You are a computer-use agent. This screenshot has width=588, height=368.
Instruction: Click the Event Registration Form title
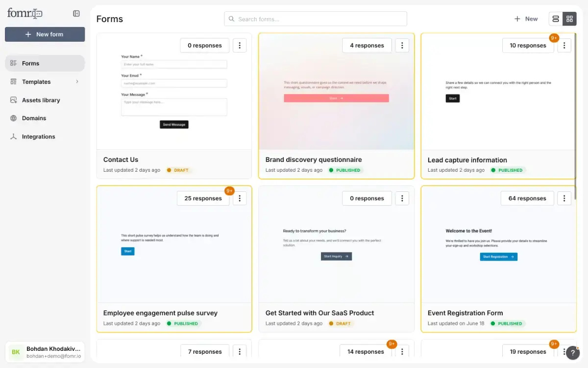[465, 313]
